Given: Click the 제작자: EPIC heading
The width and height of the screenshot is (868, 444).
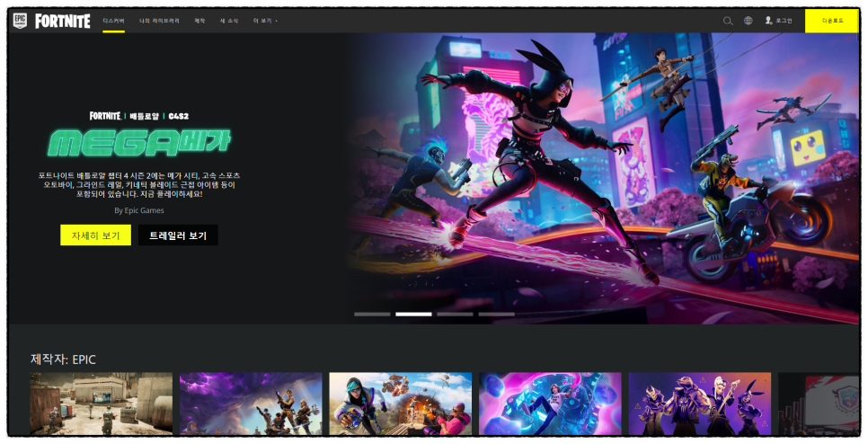Looking at the screenshot, I should coord(63,360).
